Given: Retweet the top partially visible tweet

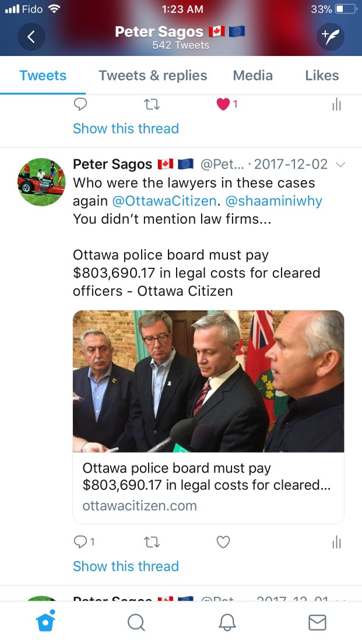Looking at the screenshot, I should pos(152,105).
